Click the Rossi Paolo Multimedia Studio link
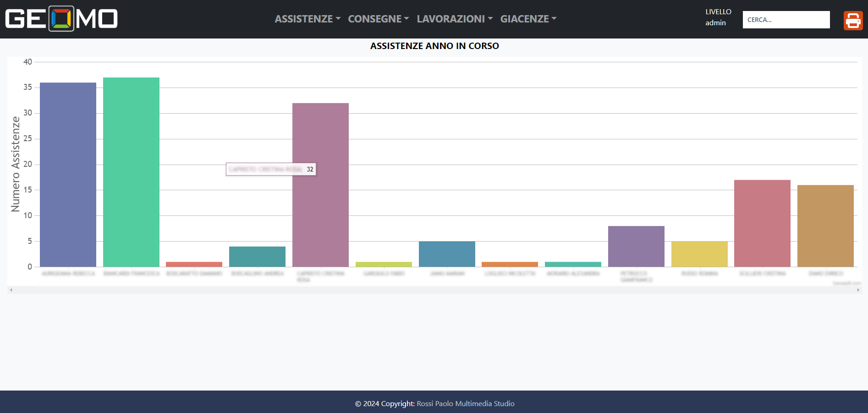This screenshot has width=868, height=413. [465, 403]
